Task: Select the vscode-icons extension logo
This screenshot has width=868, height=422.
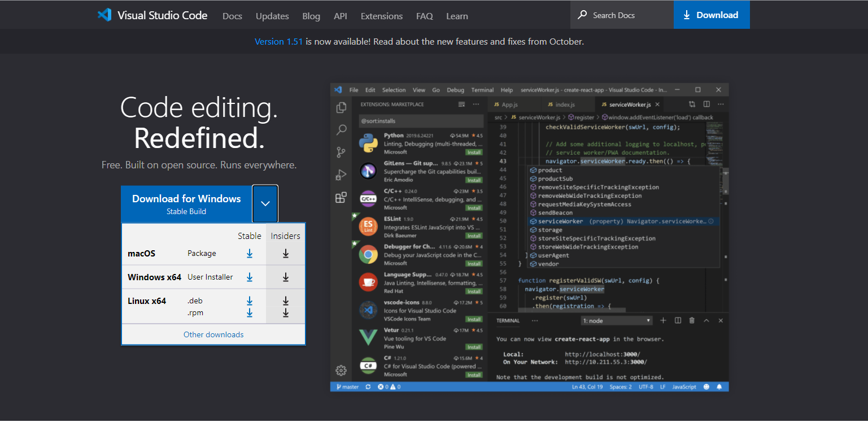Action: click(368, 310)
